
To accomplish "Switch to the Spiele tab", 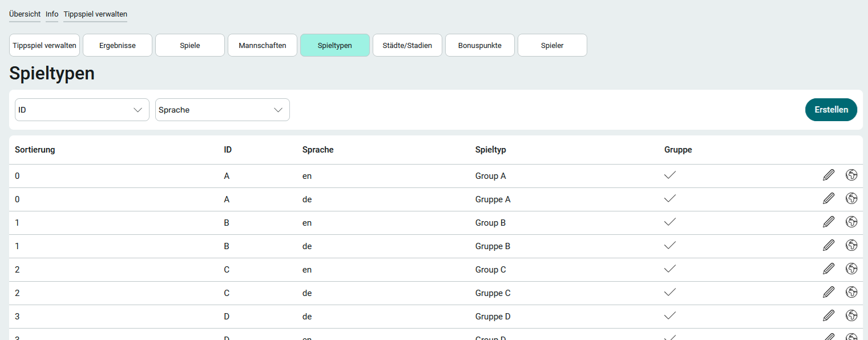I will [190, 46].
